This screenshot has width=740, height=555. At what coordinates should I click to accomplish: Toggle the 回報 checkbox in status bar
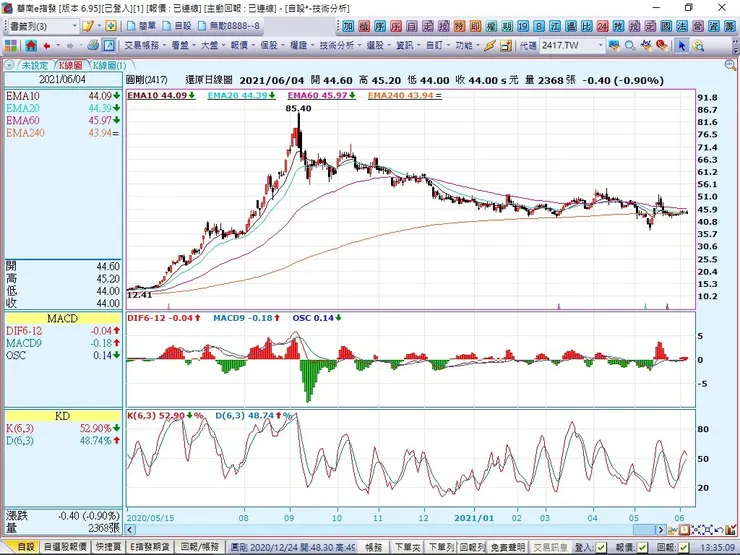[x=683, y=547]
